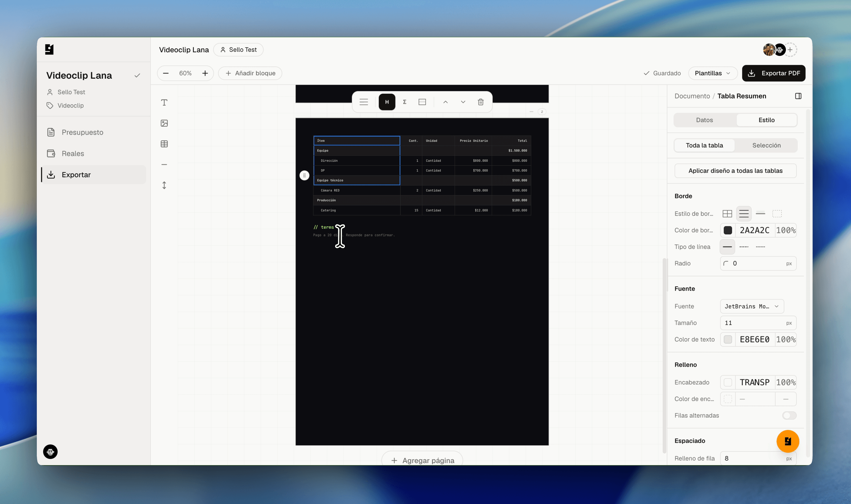
Task: Click the border color hex value field
Action: pos(755,230)
